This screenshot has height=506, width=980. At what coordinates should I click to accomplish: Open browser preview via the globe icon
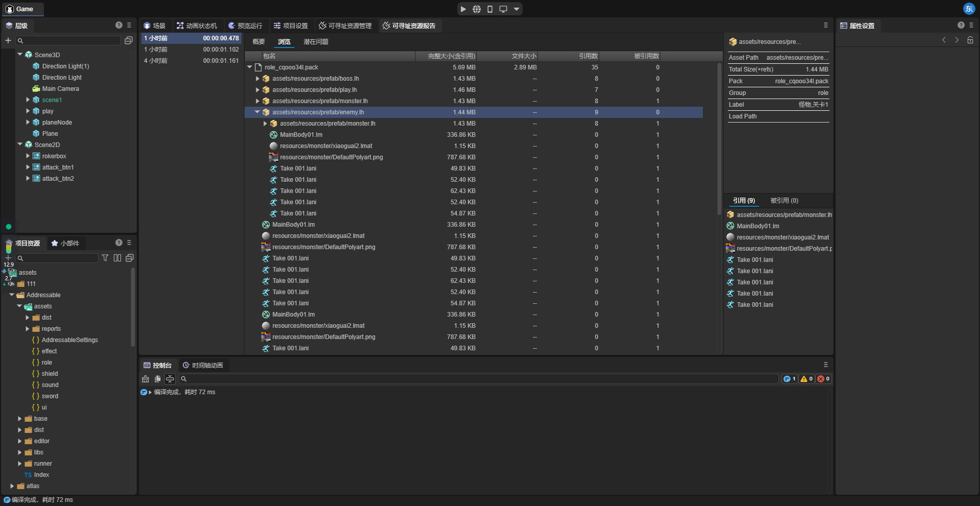pyautogui.click(x=477, y=9)
